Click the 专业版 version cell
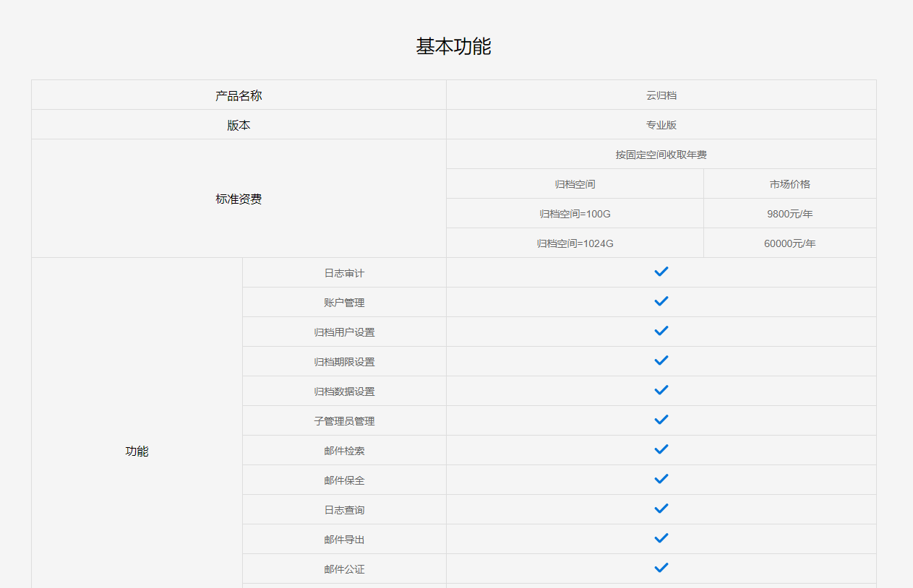Screen dimensions: 913x588 pyautogui.click(x=661, y=125)
